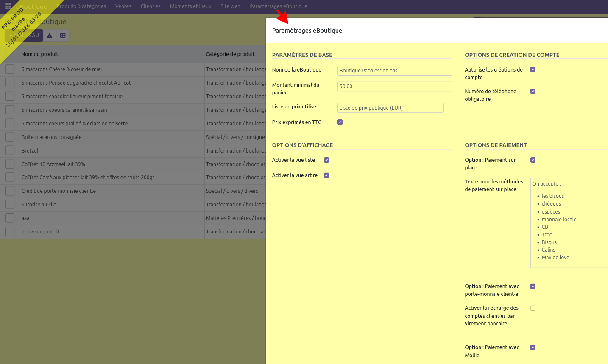Open product Coffret 10 Arzmael lait 39%
Viewport: 608px width, 364px height.
pyautogui.click(x=53, y=164)
